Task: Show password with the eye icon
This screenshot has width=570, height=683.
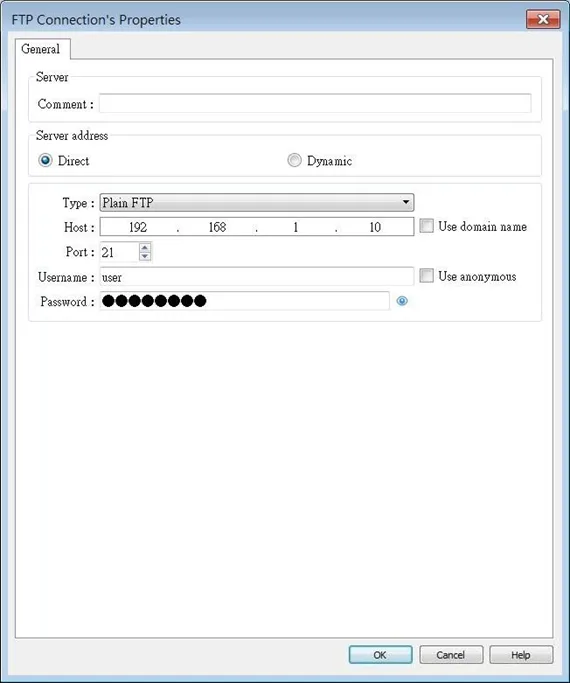Action: [x=402, y=301]
